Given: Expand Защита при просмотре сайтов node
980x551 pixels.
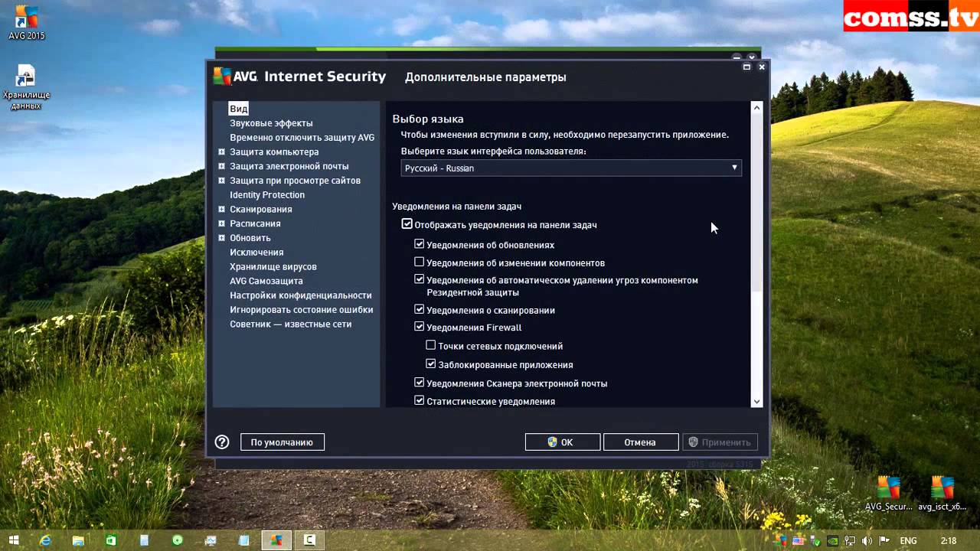Looking at the screenshot, I should 221,181.
